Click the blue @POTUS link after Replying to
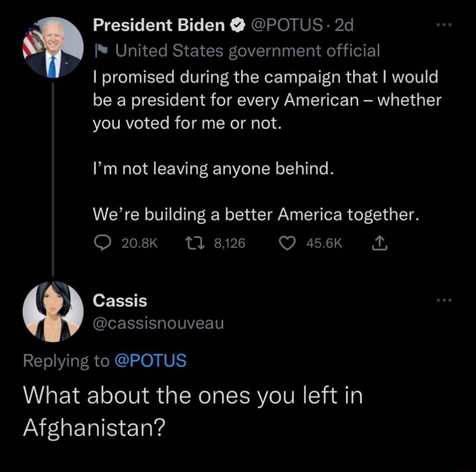Image resolution: width=476 pixels, height=472 pixels. point(150,361)
